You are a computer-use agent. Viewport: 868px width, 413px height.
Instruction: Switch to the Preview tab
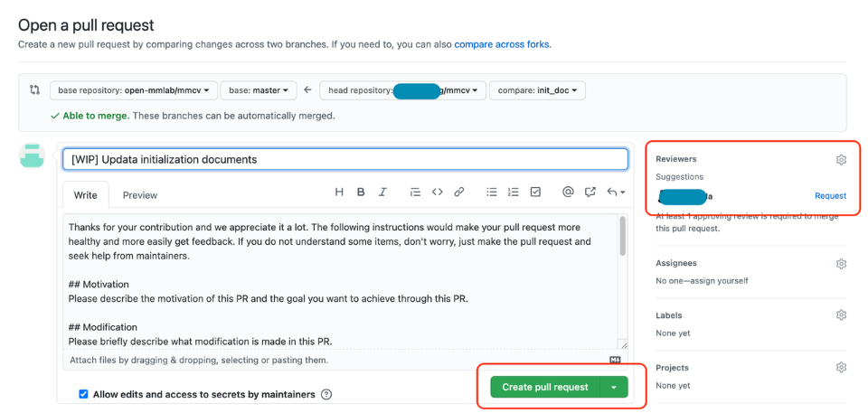coord(140,195)
